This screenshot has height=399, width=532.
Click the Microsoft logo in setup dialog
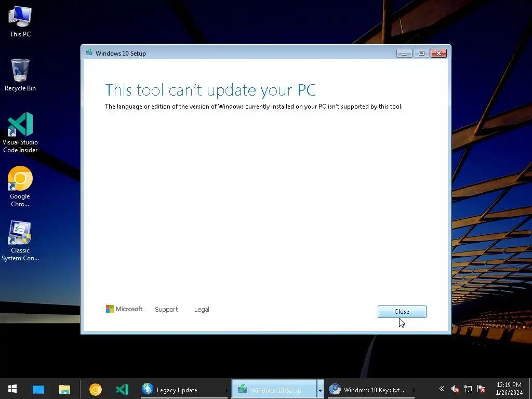pos(124,309)
